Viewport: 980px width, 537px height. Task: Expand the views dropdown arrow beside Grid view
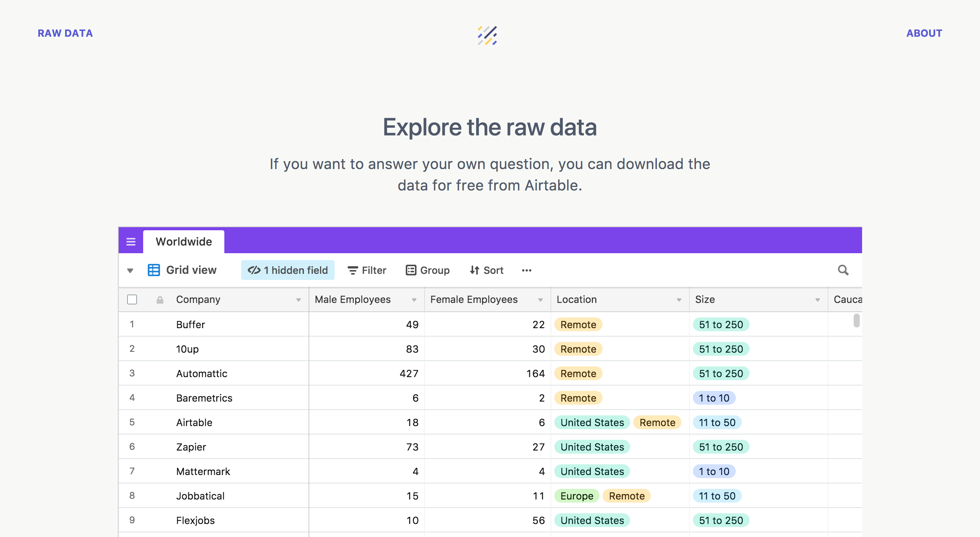point(130,270)
